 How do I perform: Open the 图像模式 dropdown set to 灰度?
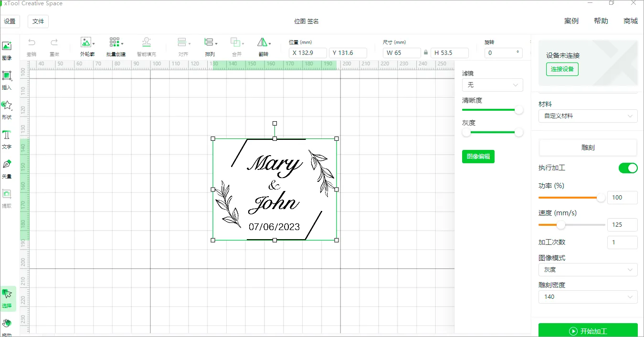[588, 270]
